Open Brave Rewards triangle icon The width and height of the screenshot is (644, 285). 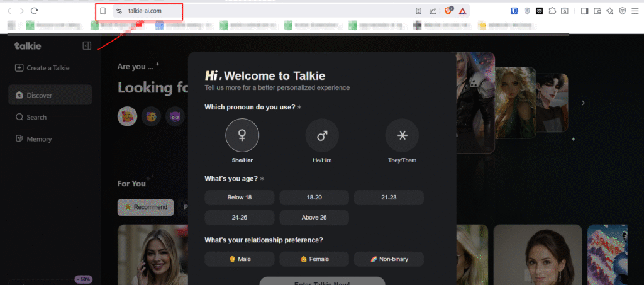click(462, 11)
